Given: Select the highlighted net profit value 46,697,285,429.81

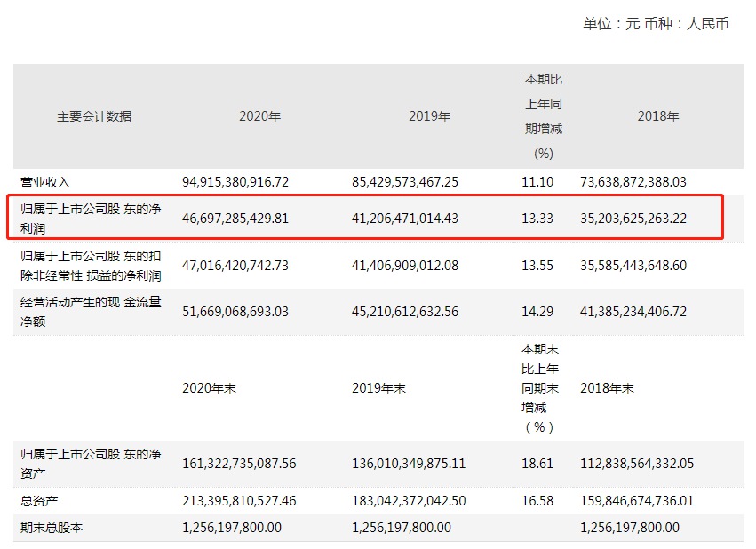Looking at the screenshot, I should click(x=235, y=218).
